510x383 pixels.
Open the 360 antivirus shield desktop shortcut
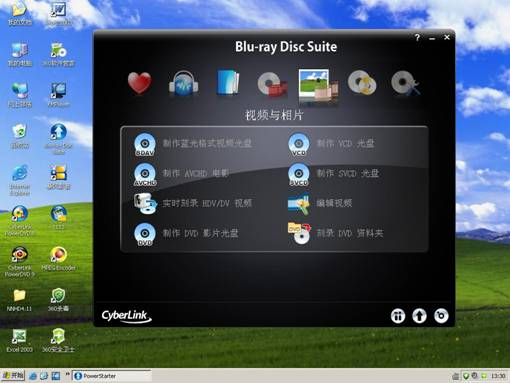[x=59, y=300]
